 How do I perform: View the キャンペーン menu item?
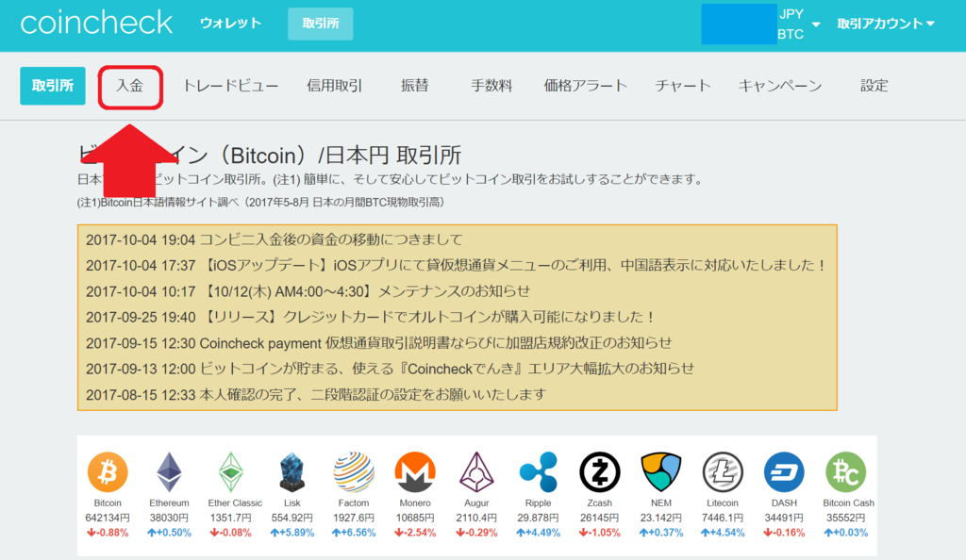[x=780, y=86]
